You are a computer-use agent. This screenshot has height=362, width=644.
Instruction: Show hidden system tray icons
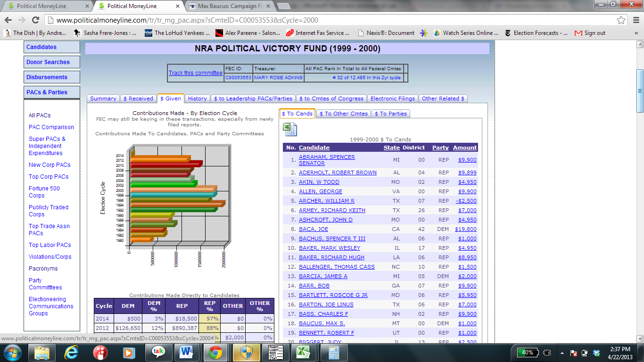click(x=562, y=353)
